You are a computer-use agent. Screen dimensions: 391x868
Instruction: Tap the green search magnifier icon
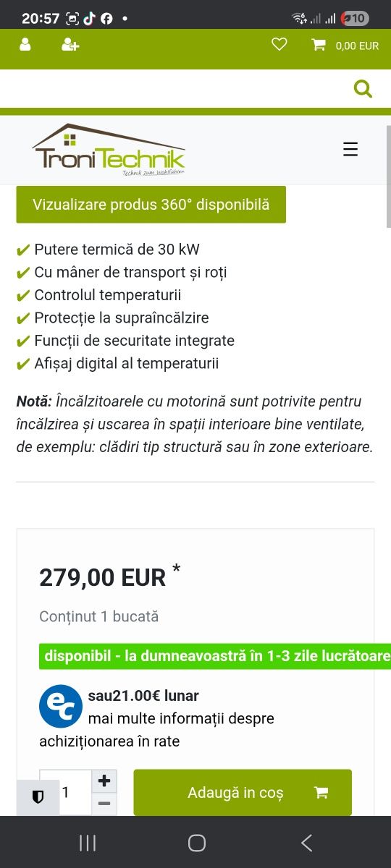click(x=363, y=89)
